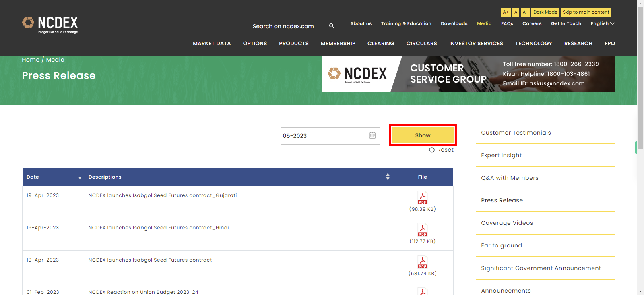Screen dimensions: 644x295
Task: Click the search magnifier icon
Action: 332,26
